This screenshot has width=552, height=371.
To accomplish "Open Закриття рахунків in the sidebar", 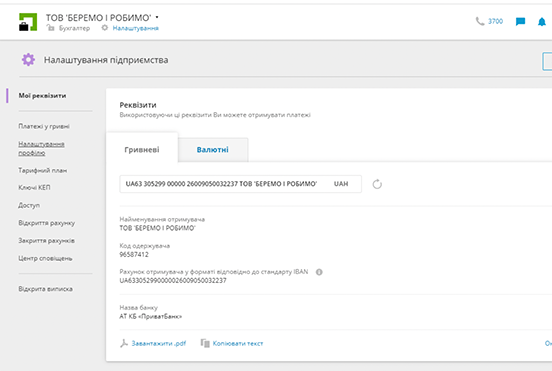I will point(46,241).
